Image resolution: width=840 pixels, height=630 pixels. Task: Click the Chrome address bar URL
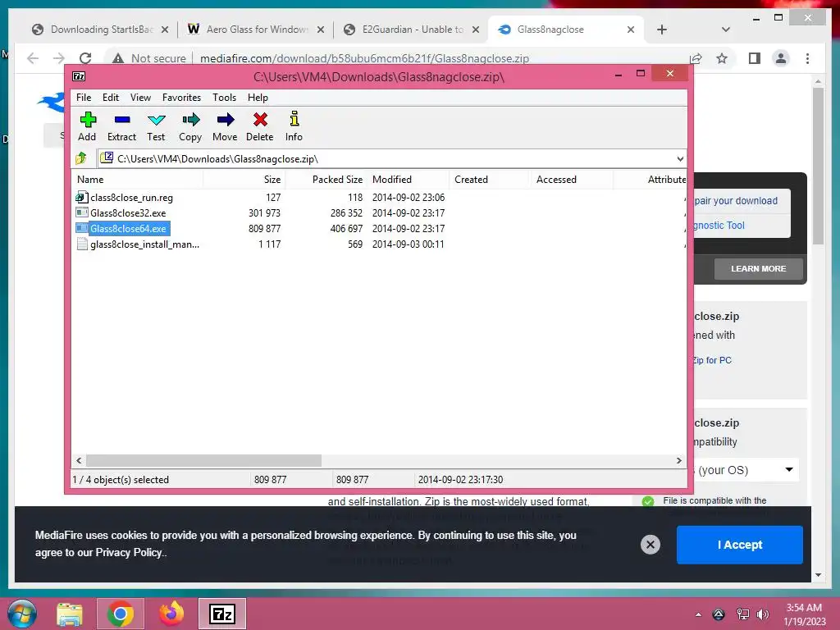pos(364,58)
